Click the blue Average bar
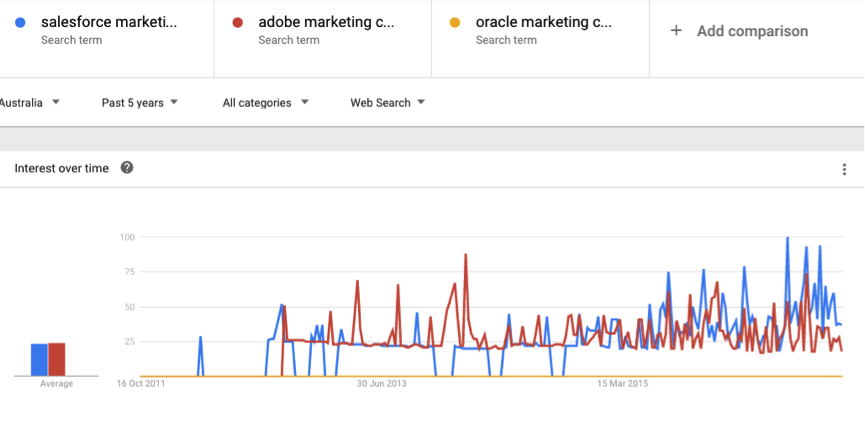The image size is (865, 428). pos(39,360)
